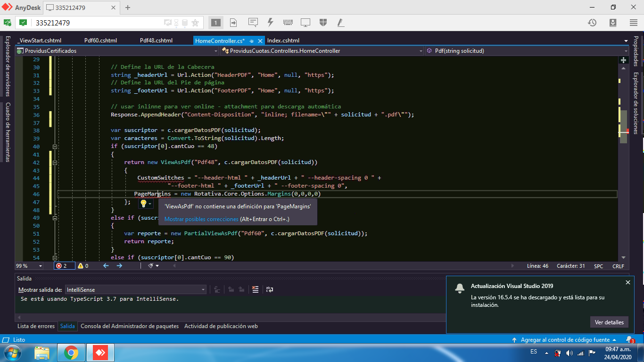Open the ProvidusCuotas.Controllers.HomeController type dropdown
The width and height of the screenshot is (644, 362).
click(x=322, y=50)
